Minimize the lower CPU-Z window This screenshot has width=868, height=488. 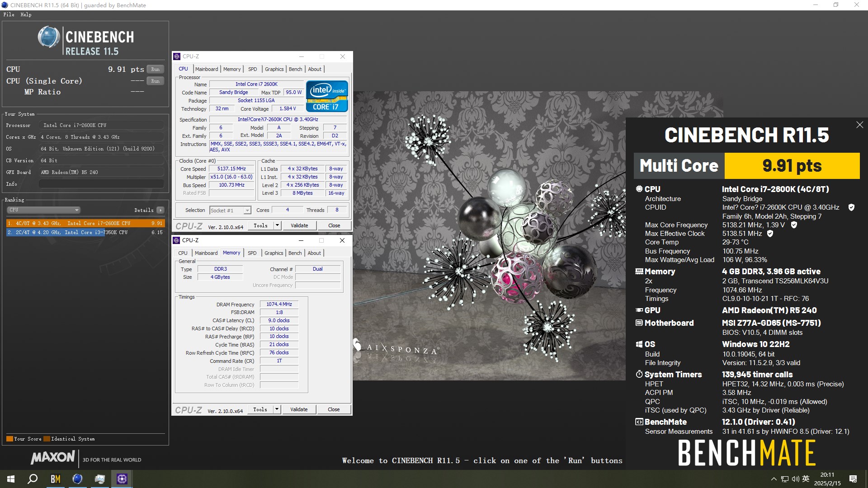[x=301, y=240]
